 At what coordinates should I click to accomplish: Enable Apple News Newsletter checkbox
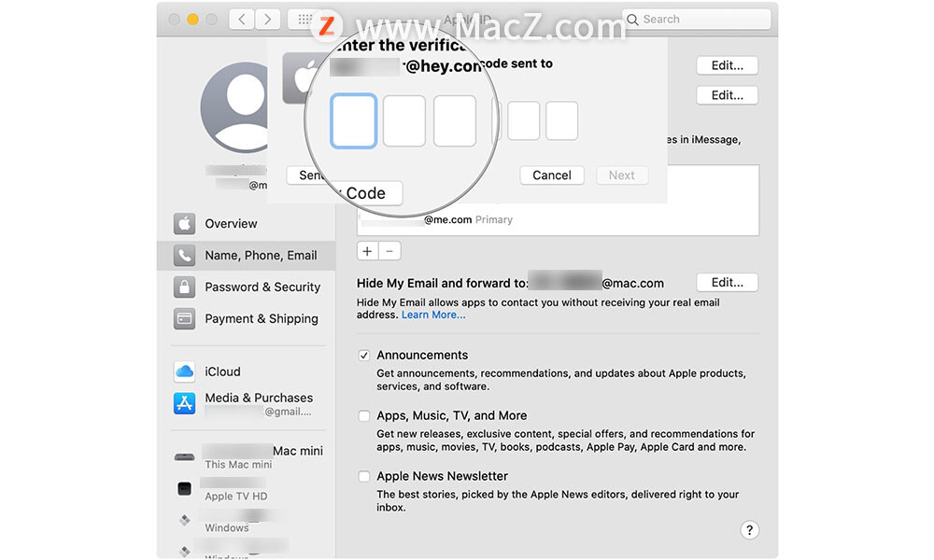click(x=364, y=477)
